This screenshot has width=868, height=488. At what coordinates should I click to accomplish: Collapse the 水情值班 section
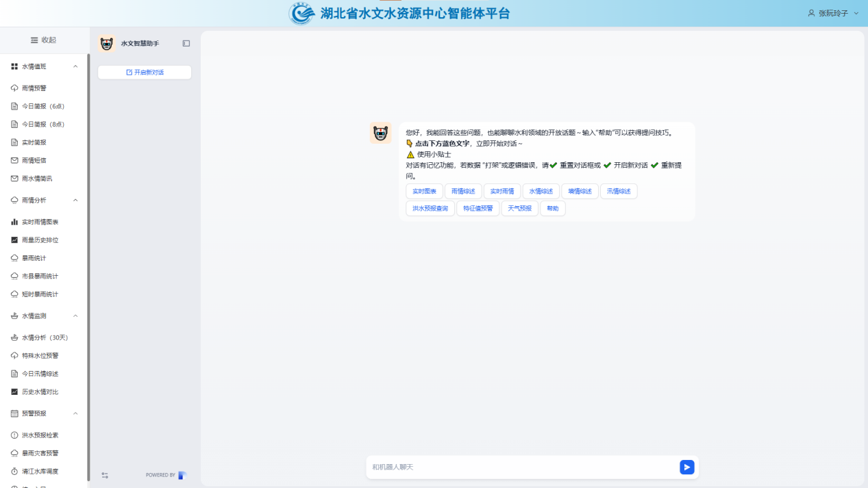point(75,66)
